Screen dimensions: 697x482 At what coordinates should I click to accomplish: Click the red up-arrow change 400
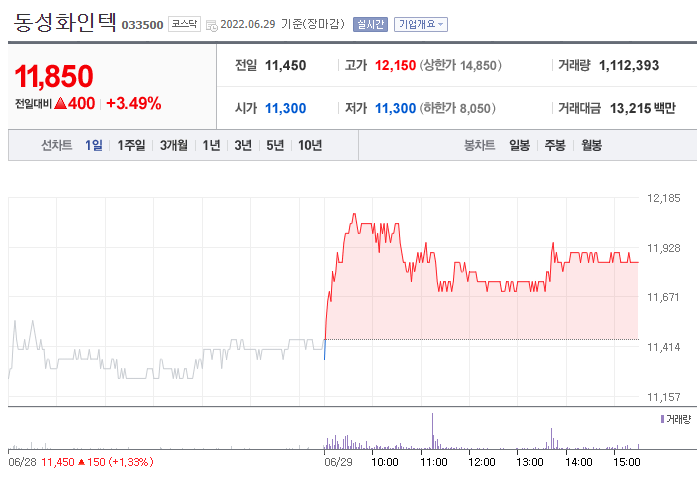pos(74,104)
